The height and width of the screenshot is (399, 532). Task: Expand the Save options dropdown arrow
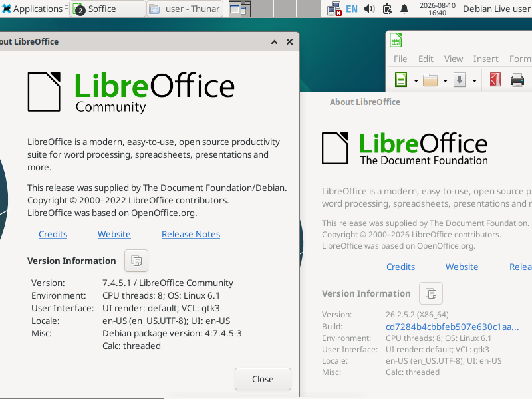click(475, 80)
